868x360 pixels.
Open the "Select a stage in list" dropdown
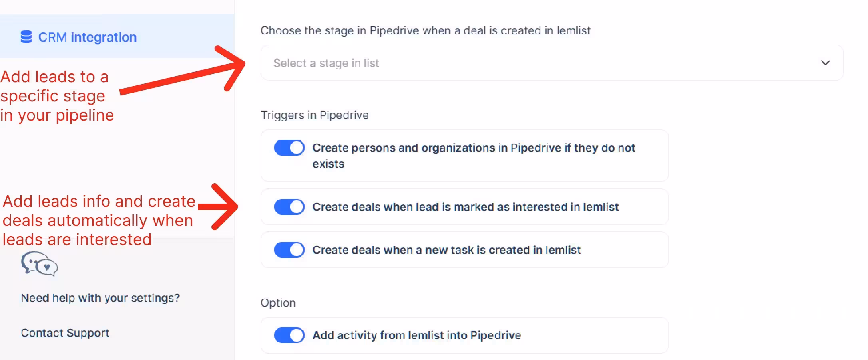(551, 63)
